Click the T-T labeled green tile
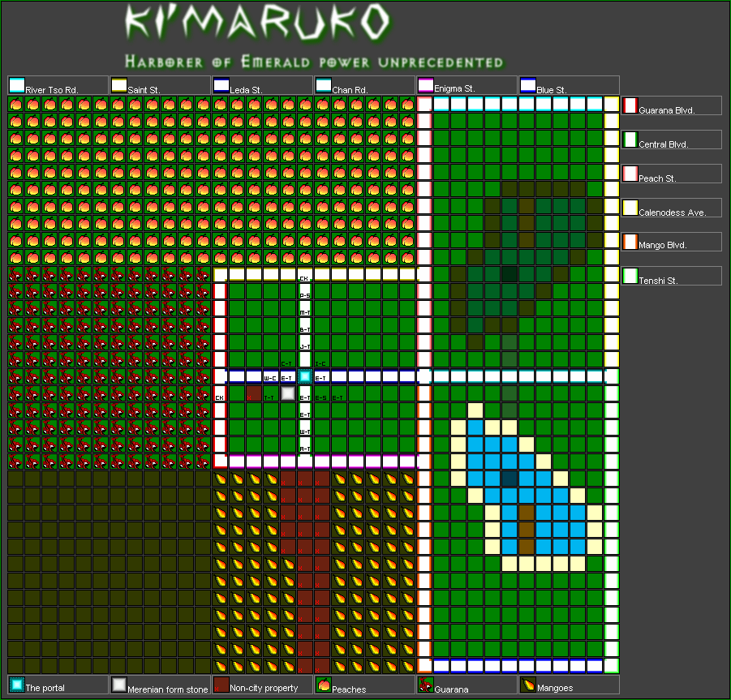The image size is (731, 700). (271, 393)
